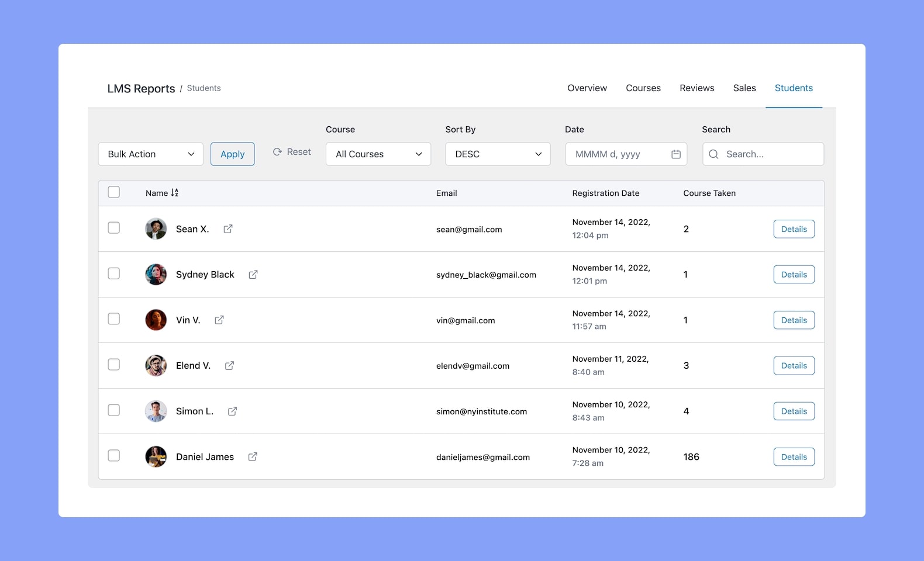Select the checkbox for Elend V.

pos(114,365)
